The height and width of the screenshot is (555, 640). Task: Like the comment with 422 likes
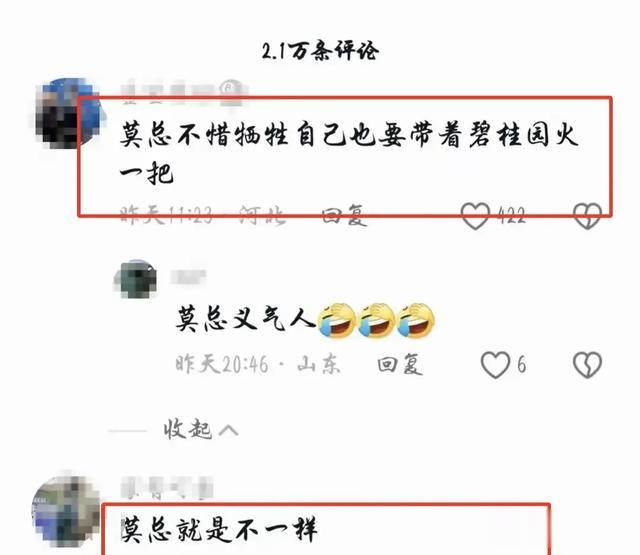476,216
